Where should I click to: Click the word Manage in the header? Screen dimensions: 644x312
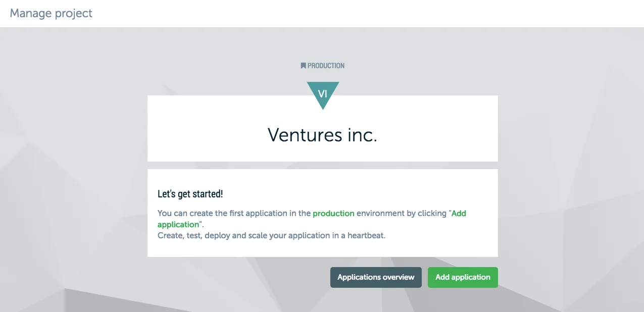pos(27,13)
